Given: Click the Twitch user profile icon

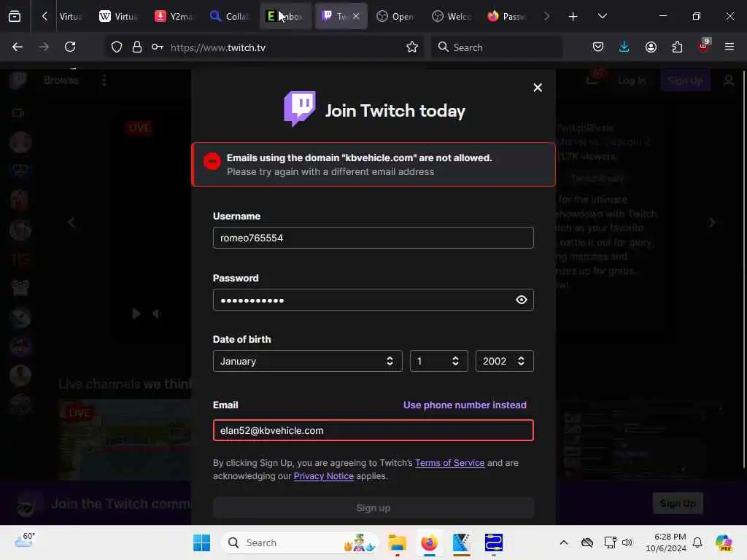Looking at the screenshot, I should tap(729, 80).
